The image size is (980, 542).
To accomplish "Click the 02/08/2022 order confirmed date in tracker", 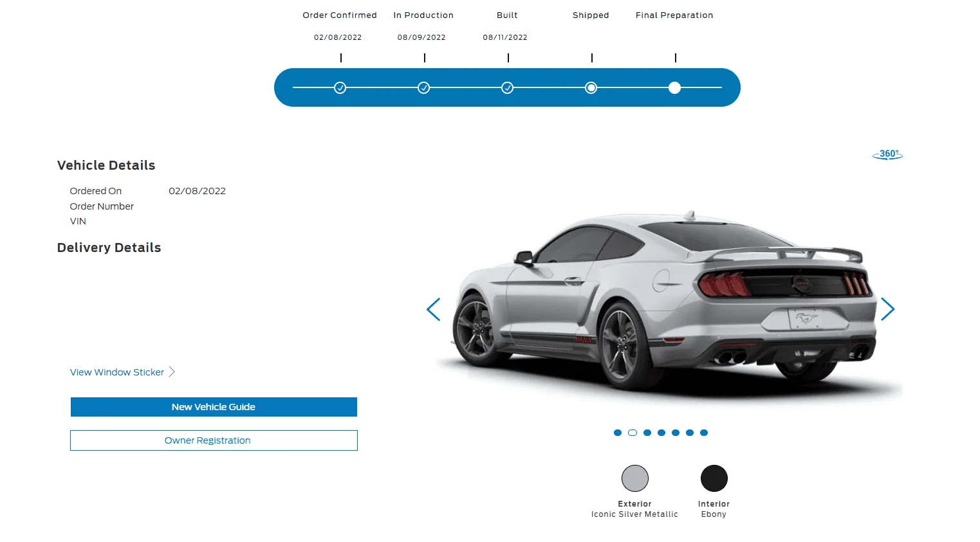I will (x=338, y=37).
